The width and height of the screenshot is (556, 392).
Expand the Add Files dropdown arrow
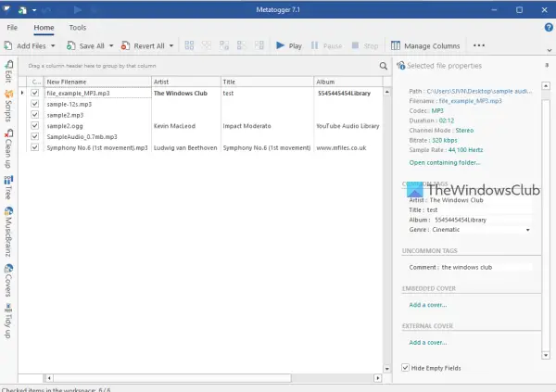pos(54,45)
